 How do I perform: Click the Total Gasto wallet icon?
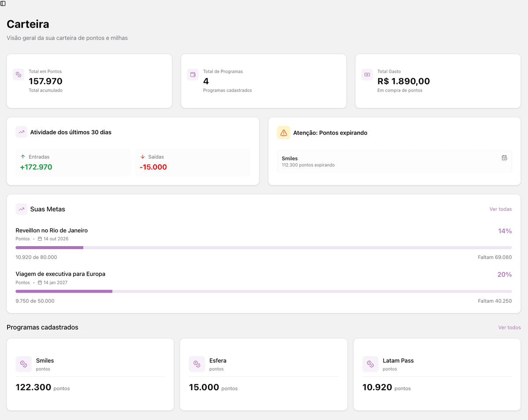click(367, 74)
